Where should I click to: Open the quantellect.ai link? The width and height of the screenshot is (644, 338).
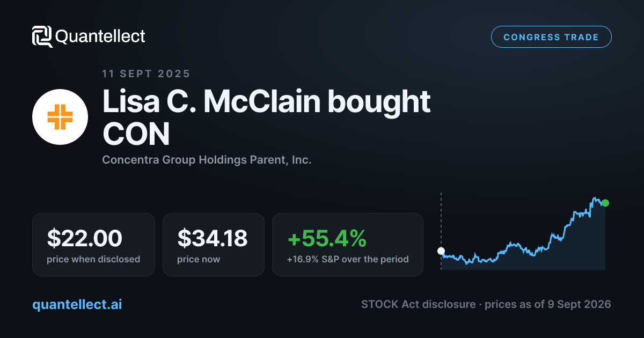coord(77,304)
